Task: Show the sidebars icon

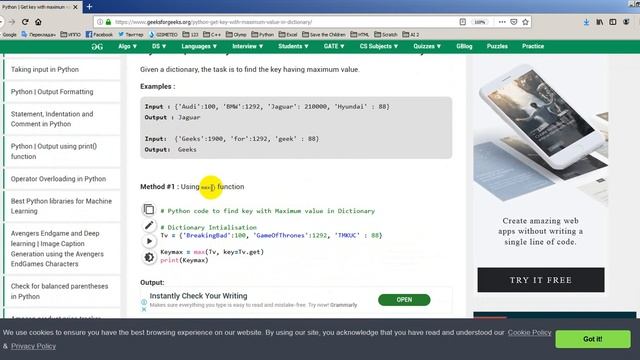Action: click(x=613, y=22)
